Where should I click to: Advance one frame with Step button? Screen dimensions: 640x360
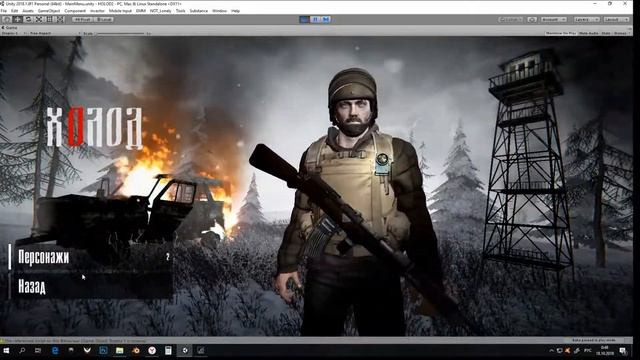(326, 19)
